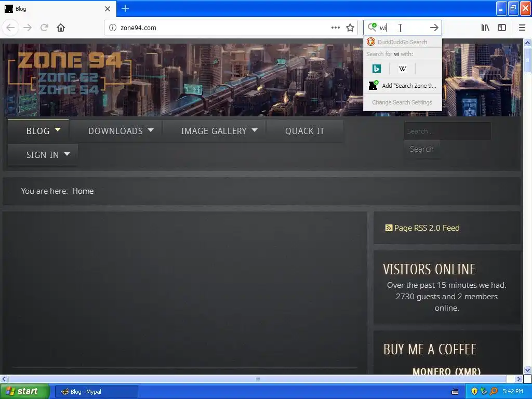Reload the current page
The width and height of the screenshot is (532, 399).
[44, 28]
